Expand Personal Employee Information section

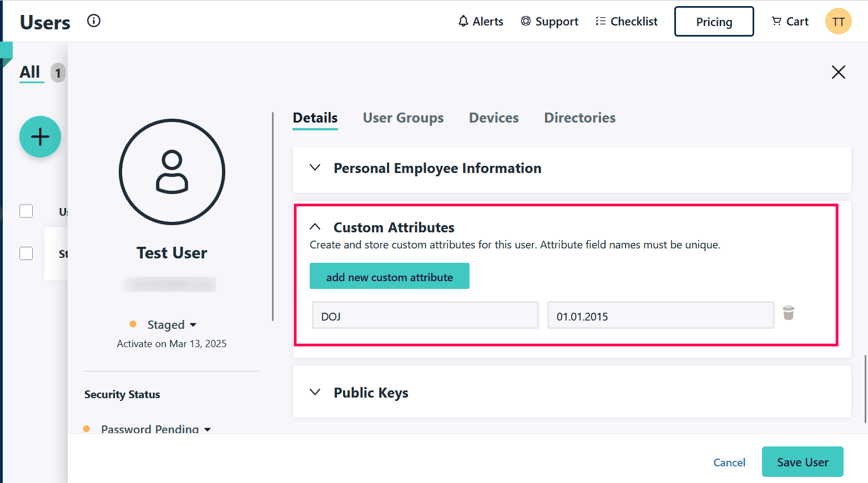pos(315,168)
